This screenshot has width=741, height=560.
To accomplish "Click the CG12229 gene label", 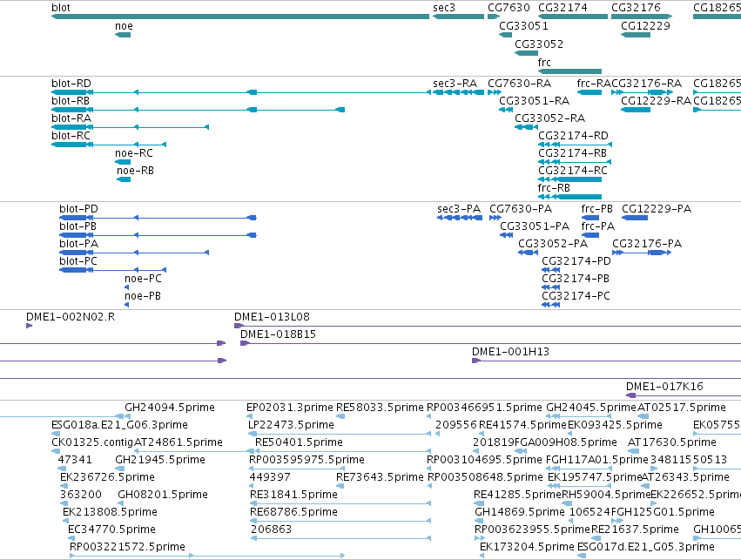I will coord(645,26).
